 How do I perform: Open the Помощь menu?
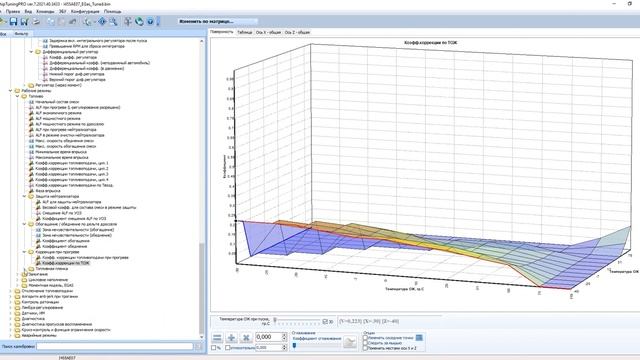(x=112, y=11)
